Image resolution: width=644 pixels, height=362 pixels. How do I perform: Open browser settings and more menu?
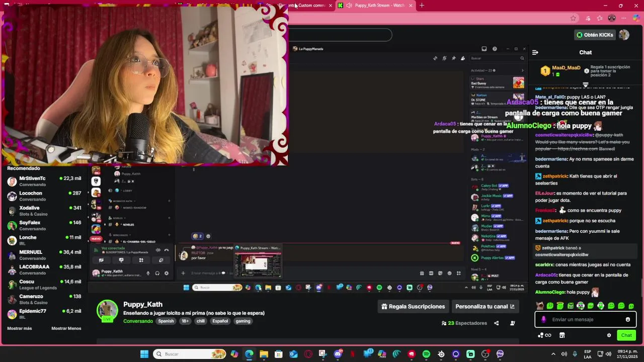(x=625, y=18)
